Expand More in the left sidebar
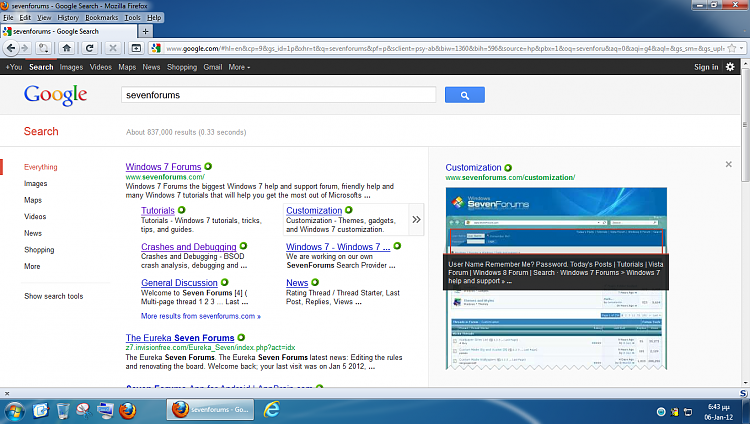 click(x=32, y=266)
